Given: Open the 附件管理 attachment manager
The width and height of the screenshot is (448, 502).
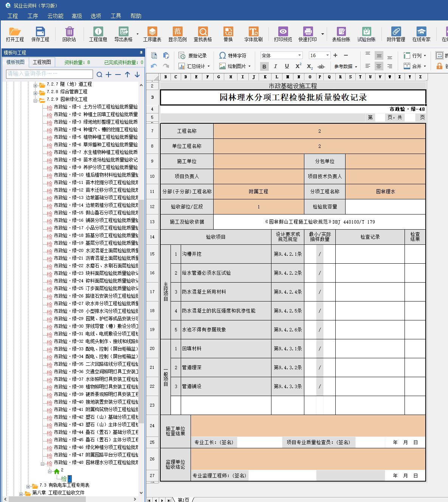Looking at the screenshot, I should click(396, 34).
